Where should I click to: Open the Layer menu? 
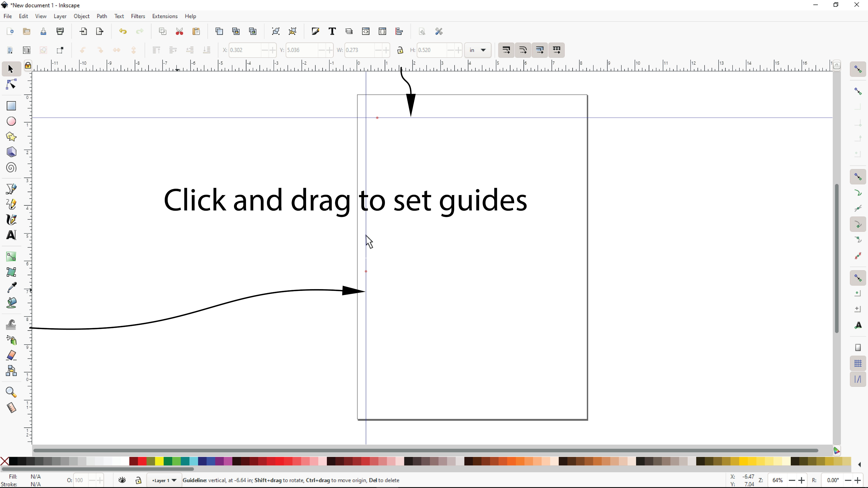(x=60, y=16)
